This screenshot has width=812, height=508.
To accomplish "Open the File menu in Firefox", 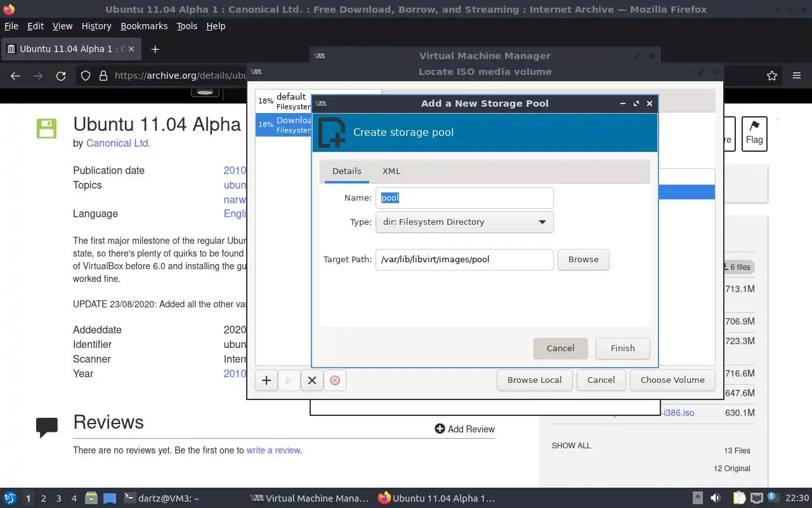I will 11,26.
